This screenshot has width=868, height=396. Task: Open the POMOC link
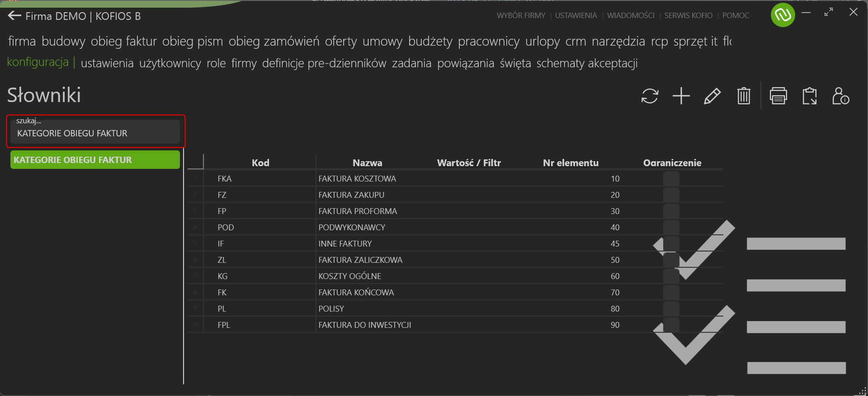[736, 15]
